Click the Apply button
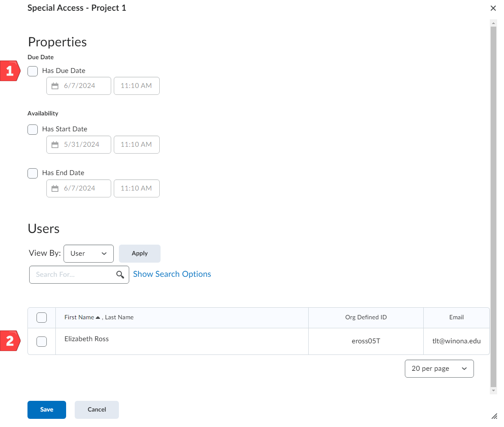The height and width of the screenshot is (427, 504). [140, 254]
